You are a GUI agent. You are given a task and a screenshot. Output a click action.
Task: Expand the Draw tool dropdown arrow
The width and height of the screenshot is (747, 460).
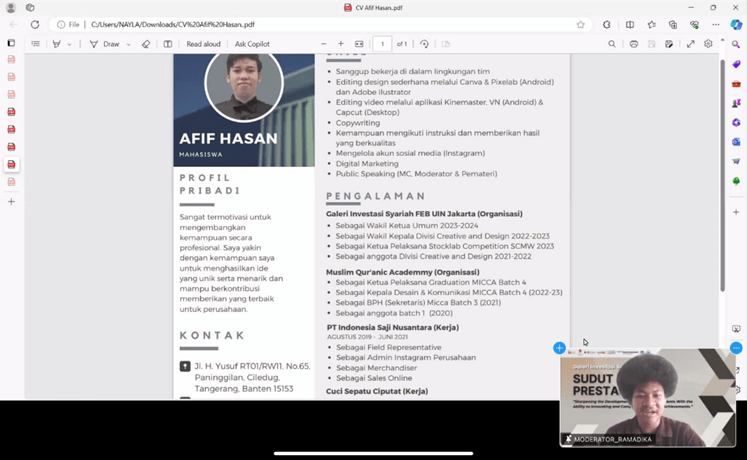click(129, 44)
